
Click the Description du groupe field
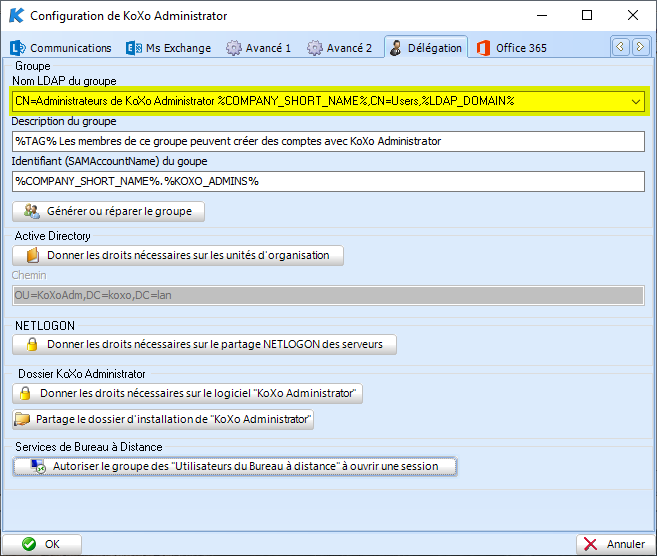pos(328,141)
